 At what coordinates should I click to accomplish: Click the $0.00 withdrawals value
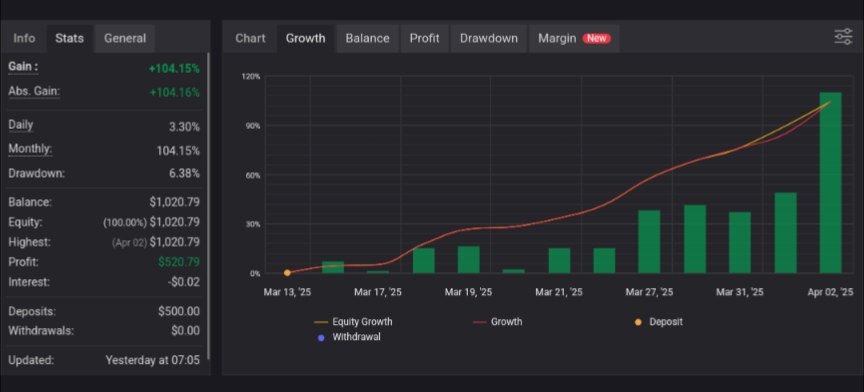pyautogui.click(x=185, y=331)
